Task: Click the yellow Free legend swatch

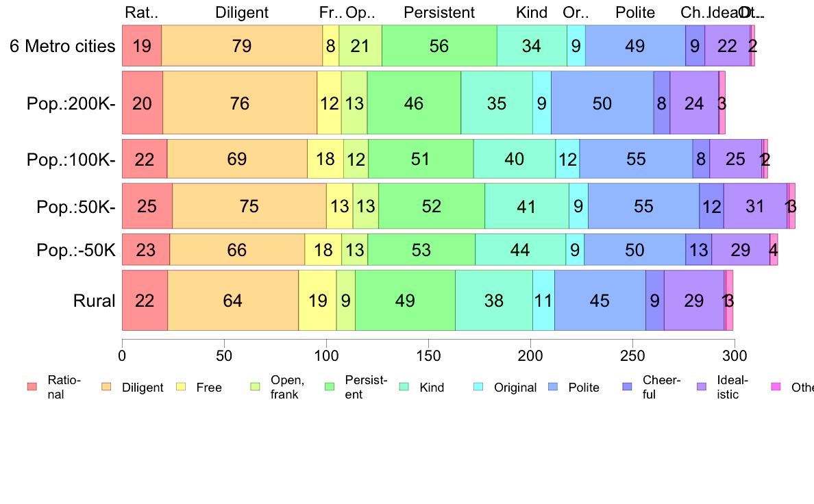Action: pos(181,387)
